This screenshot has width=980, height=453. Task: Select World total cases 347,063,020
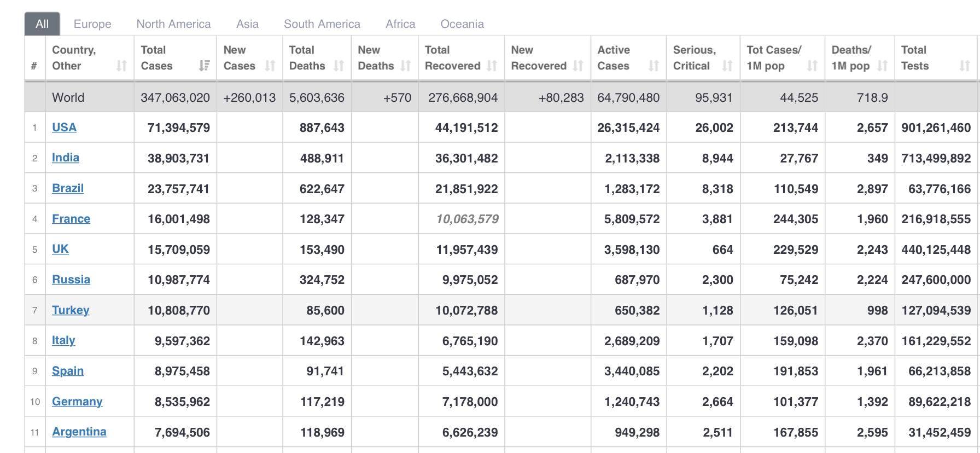coord(175,97)
